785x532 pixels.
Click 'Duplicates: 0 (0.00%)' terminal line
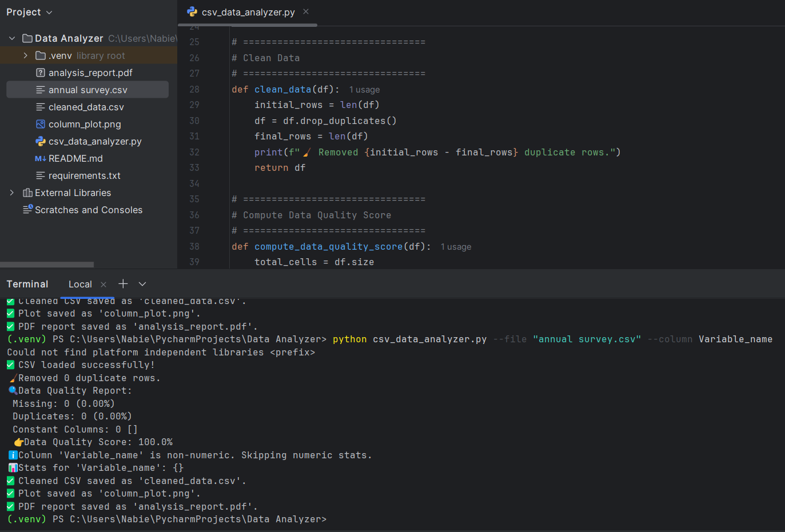(72, 416)
